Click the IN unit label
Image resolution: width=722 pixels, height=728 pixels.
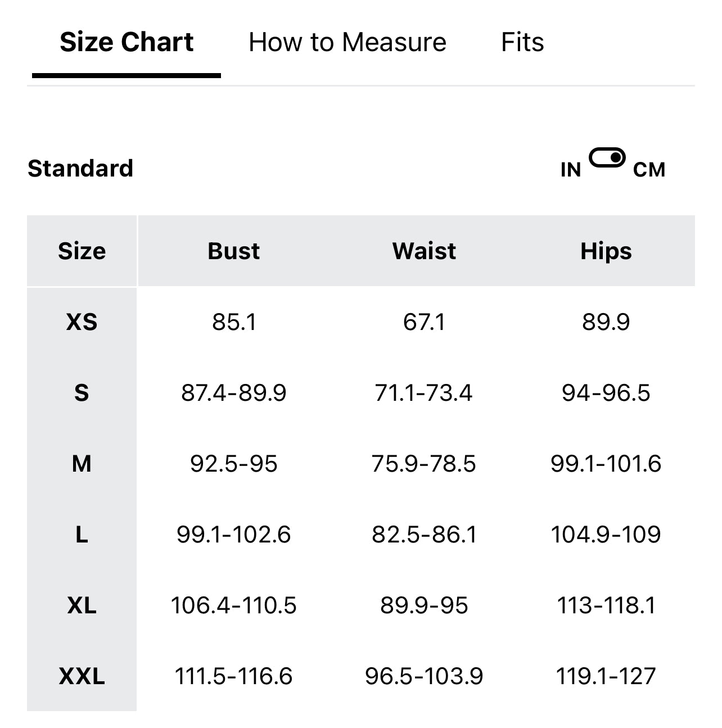pyautogui.click(x=571, y=169)
